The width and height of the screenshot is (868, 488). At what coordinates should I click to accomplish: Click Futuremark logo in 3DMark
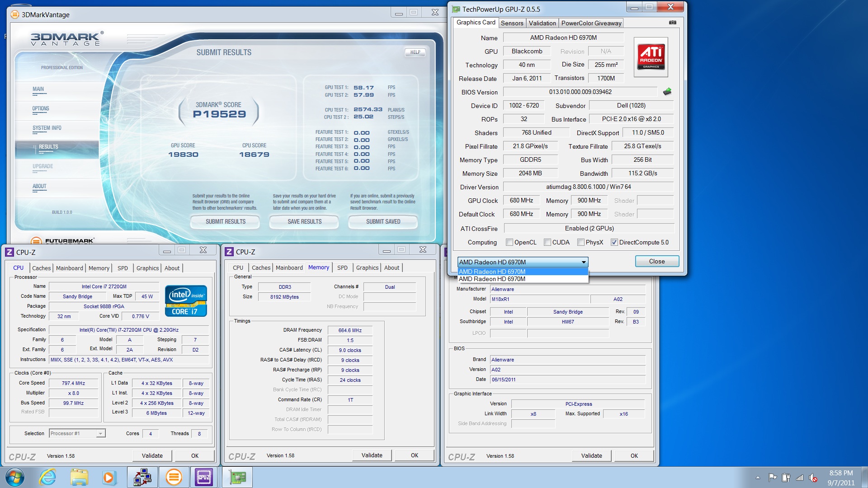63,241
